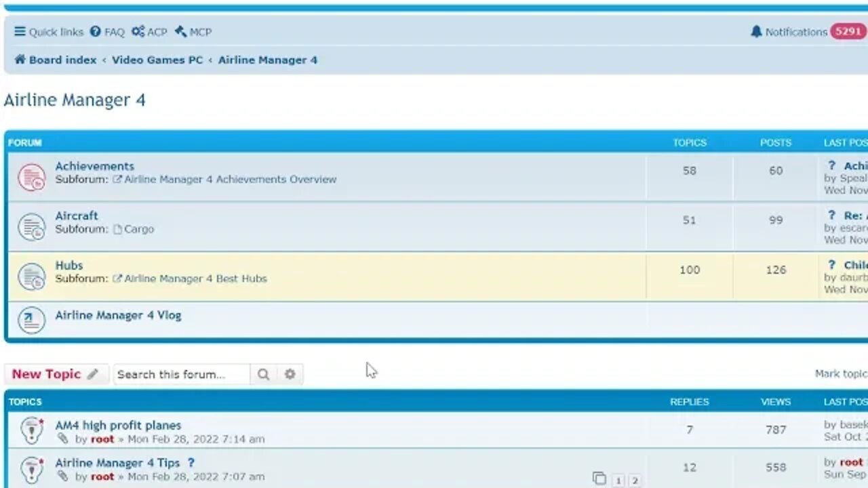Image resolution: width=868 pixels, height=488 pixels.
Task: Click the Hubs forum status icon
Action: coord(31,277)
